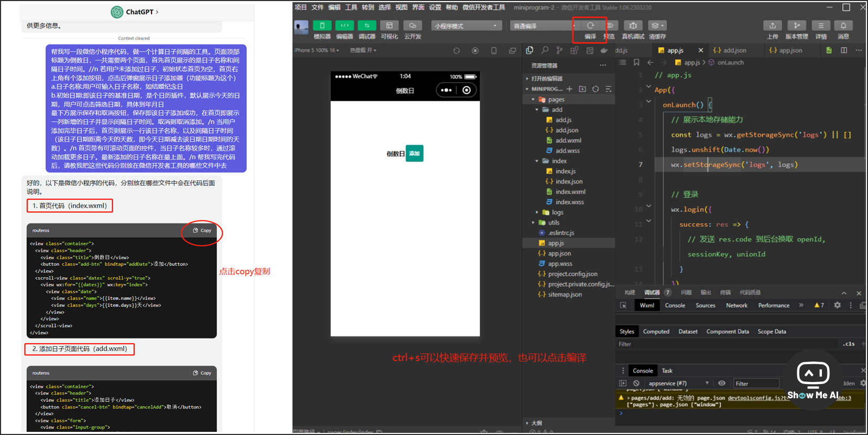
Task: Click the 可视化 visualization toolbar icon
Action: click(389, 26)
